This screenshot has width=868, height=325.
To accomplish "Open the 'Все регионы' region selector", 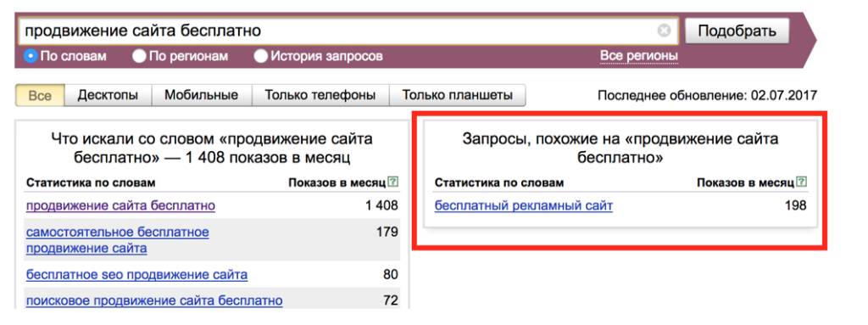I will (x=639, y=56).
